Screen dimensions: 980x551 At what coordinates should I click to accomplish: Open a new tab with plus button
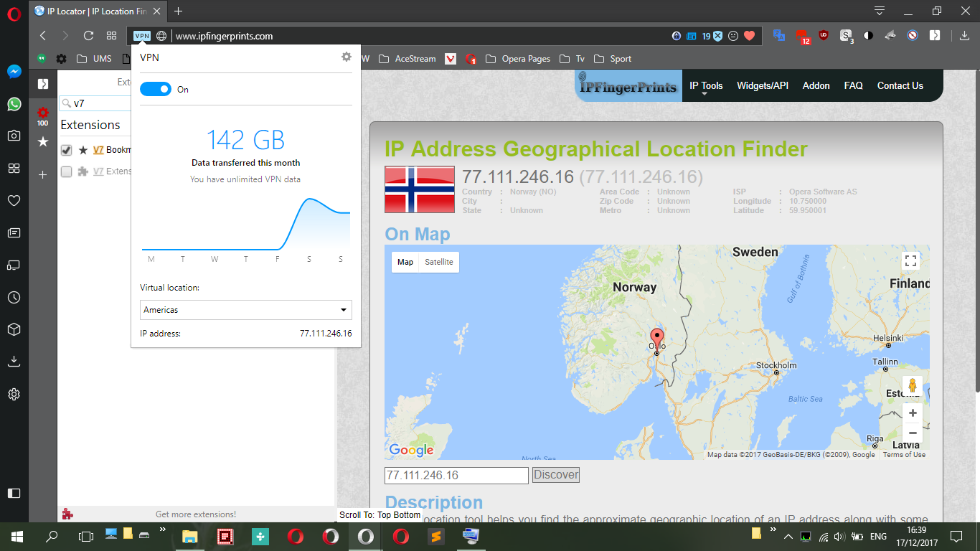click(179, 11)
